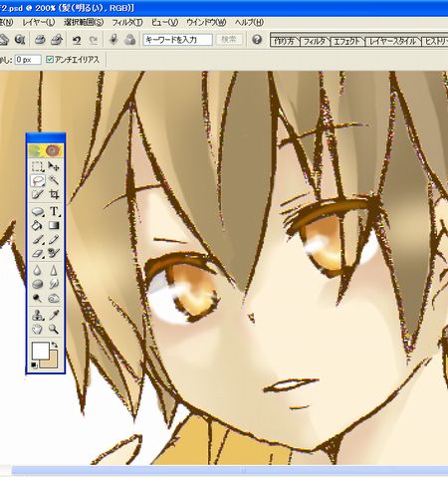The width and height of the screenshot is (448, 477).
Task: Select the Sponge tool
Action: [x=37, y=284]
